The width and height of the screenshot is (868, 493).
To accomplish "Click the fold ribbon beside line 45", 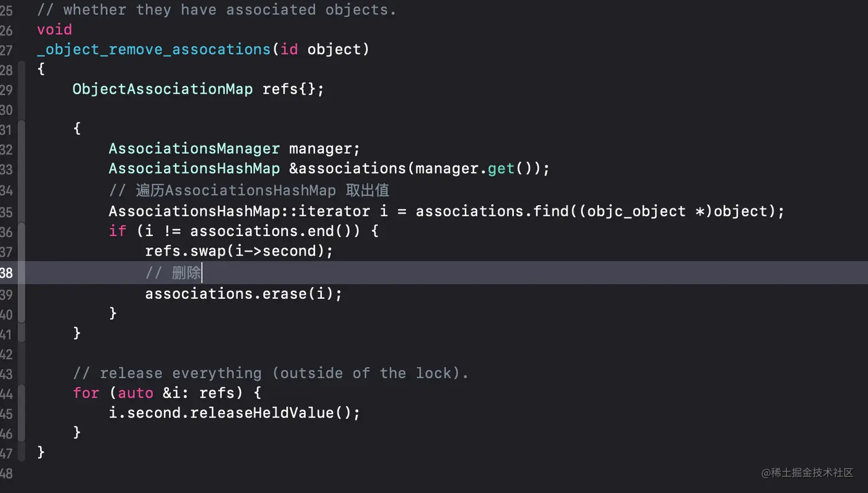I will [x=22, y=413].
